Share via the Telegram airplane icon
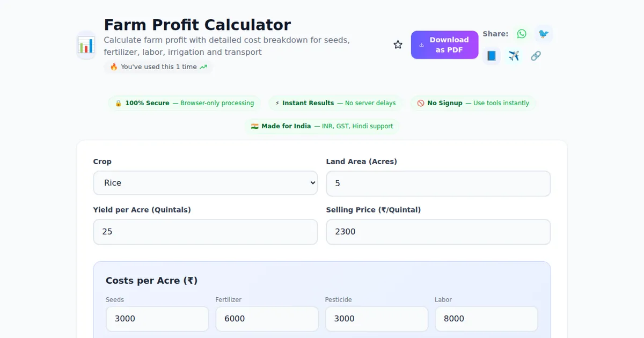This screenshot has width=644, height=338. point(514,56)
